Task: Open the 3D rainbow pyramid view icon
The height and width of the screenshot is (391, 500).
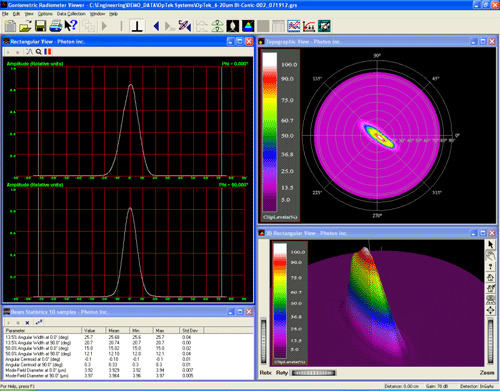Action: [x=248, y=26]
